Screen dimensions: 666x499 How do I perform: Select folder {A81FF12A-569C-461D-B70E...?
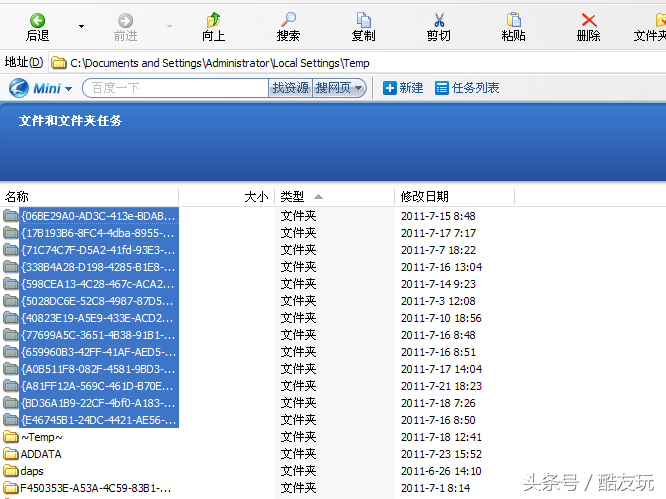point(99,386)
